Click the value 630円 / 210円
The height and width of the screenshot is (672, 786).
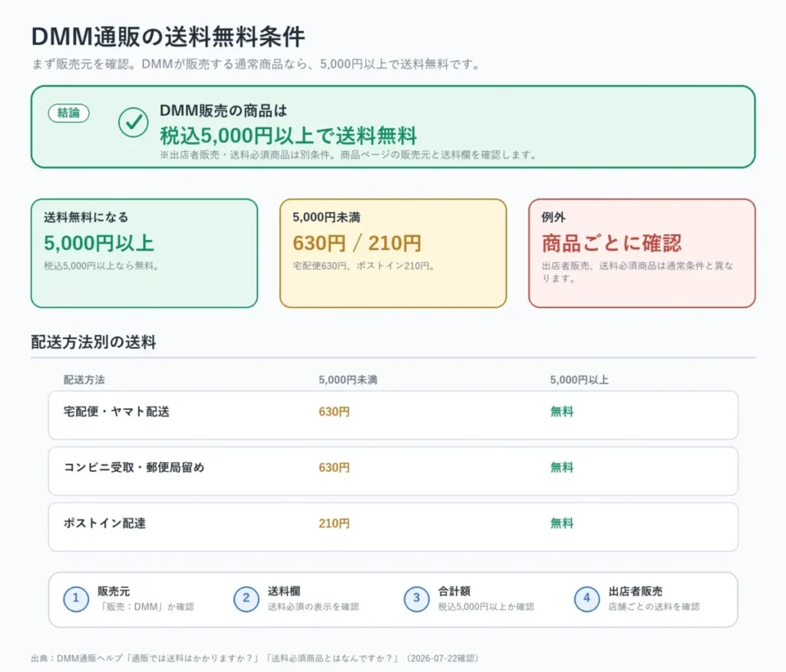coord(357,243)
